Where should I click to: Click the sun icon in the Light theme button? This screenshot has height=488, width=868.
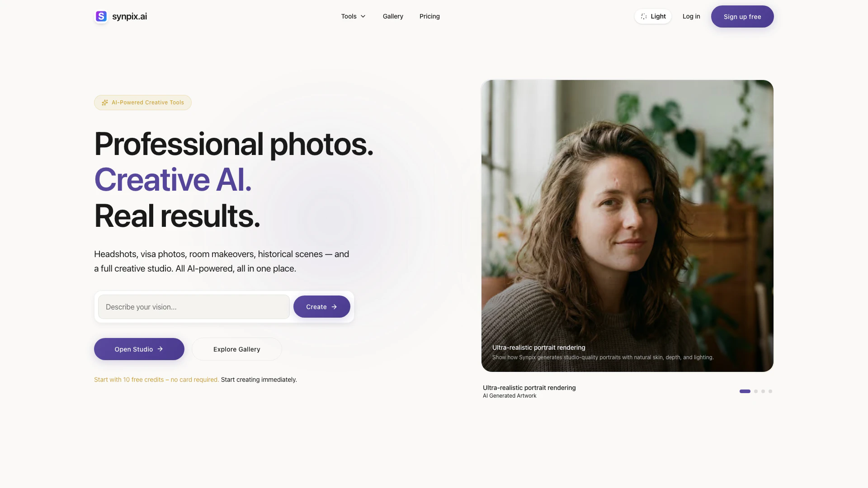644,16
